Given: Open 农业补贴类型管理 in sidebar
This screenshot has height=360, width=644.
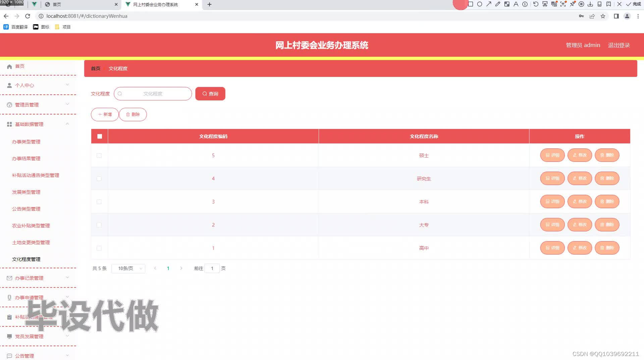Looking at the screenshot, I should [31, 226].
